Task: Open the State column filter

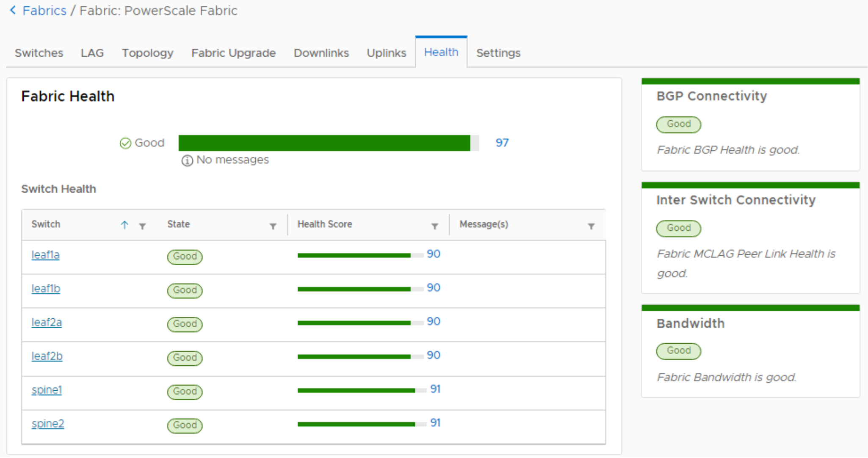Action: 273,226
